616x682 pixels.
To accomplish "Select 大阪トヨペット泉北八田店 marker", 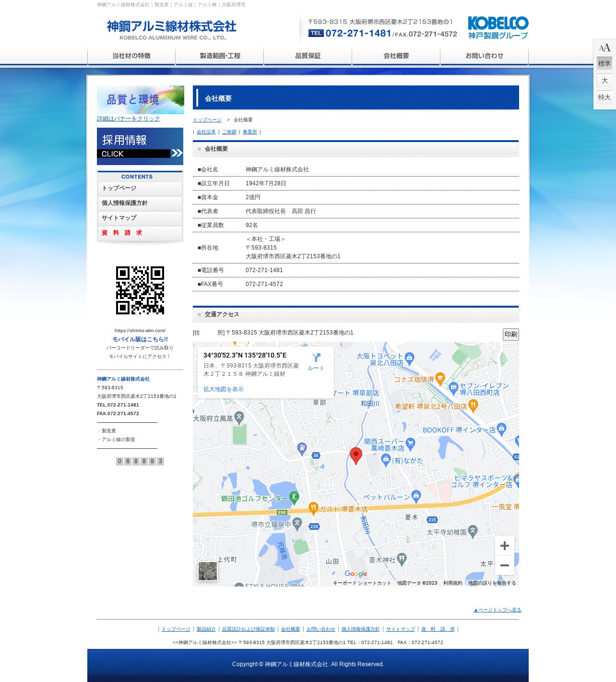I will [409, 358].
